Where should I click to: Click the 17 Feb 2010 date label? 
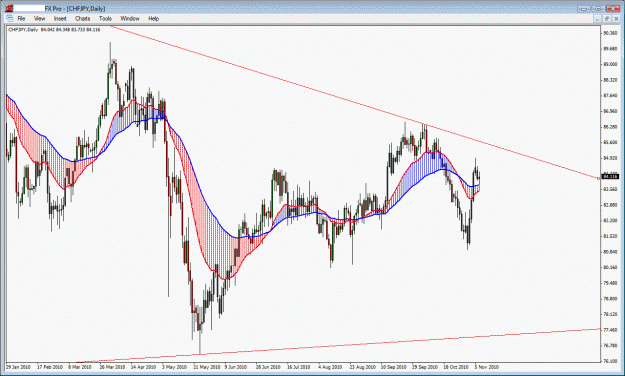50,367
